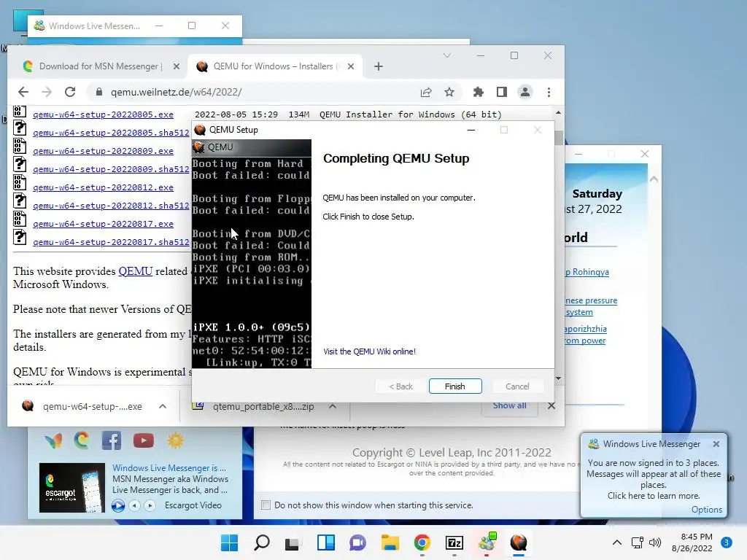Click the unknown file icon beside 20220812.sha512
Viewport: 747px width, 560px height.
pos(20,201)
